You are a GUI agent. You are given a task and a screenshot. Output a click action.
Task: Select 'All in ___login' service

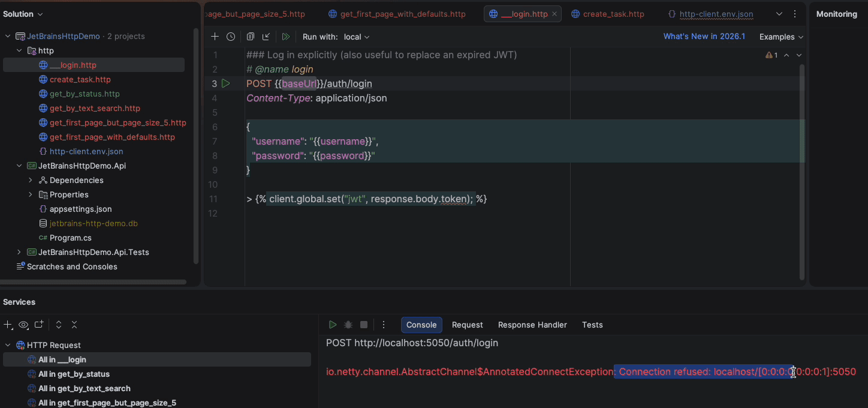click(157, 359)
